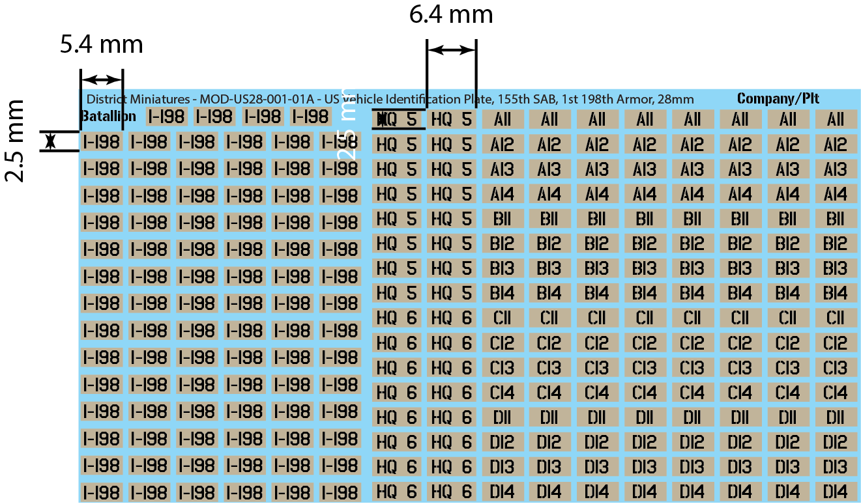Viewport: 861px width, 504px height.
Task: Click the "6.4 mm" dimension label
Action: [x=451, y=14]
